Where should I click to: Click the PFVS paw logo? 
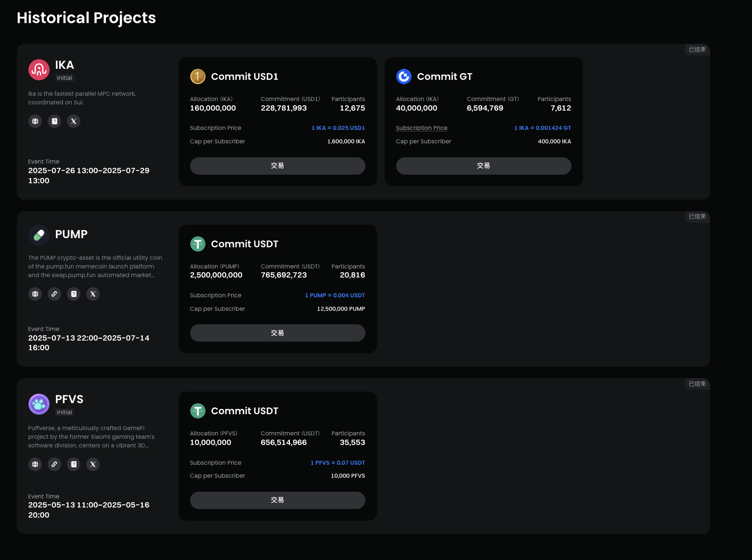[39, 404]
